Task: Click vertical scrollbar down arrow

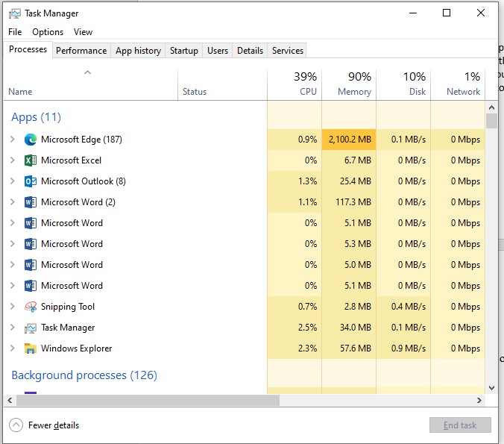Action: 491,387
